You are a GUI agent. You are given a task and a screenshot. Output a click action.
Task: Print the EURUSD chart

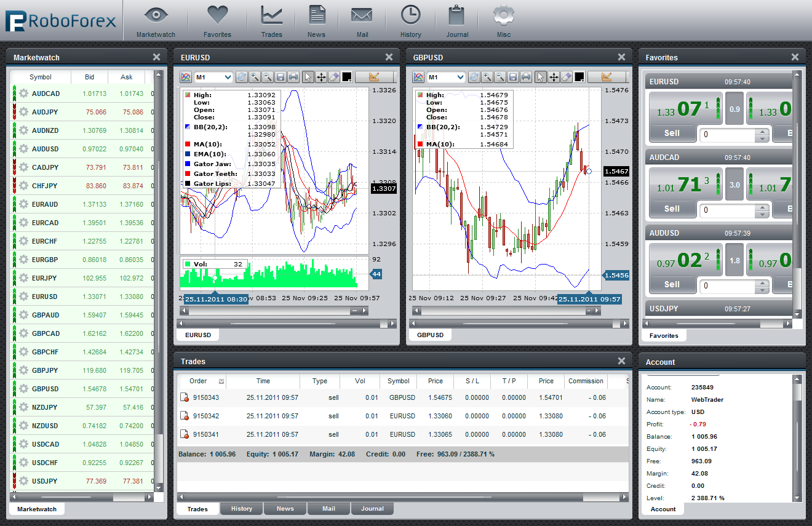pos(293,77)
